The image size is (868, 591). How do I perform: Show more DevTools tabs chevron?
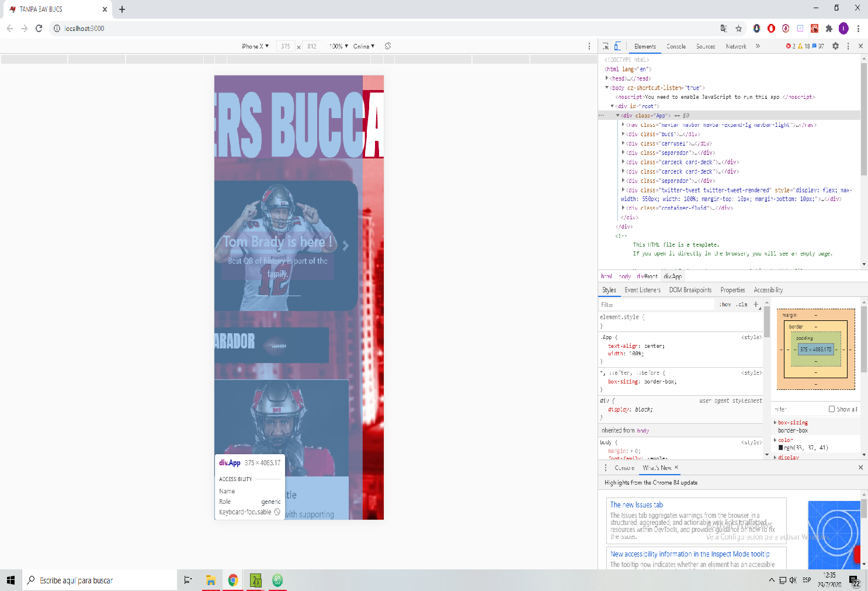coord(758,46)
